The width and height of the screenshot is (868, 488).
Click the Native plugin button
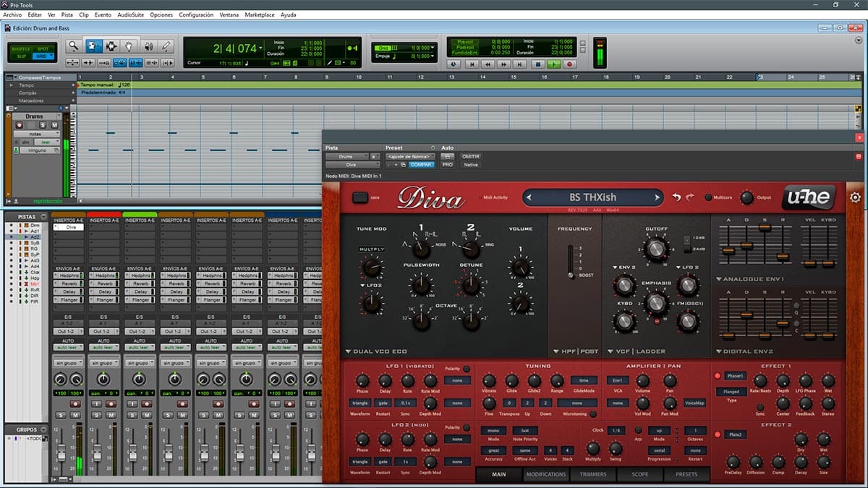pyautogui.click(x=470, y=164)
